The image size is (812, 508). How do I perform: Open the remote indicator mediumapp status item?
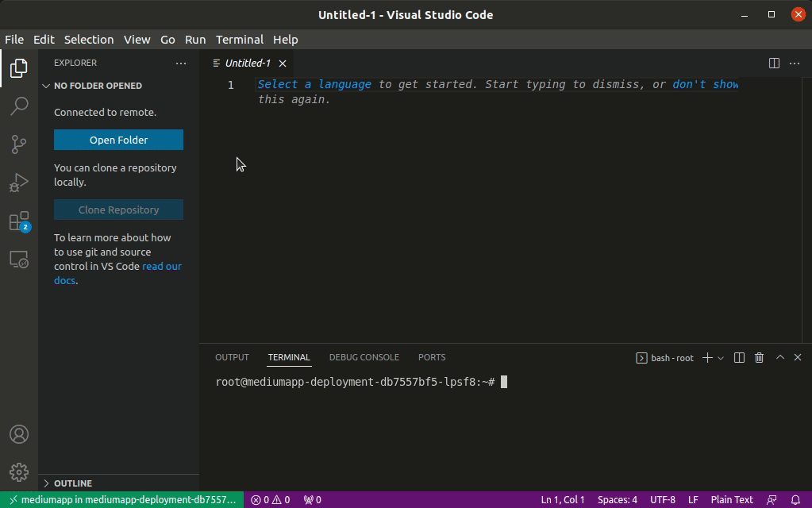pyautogui.click(x=121, y=500)
